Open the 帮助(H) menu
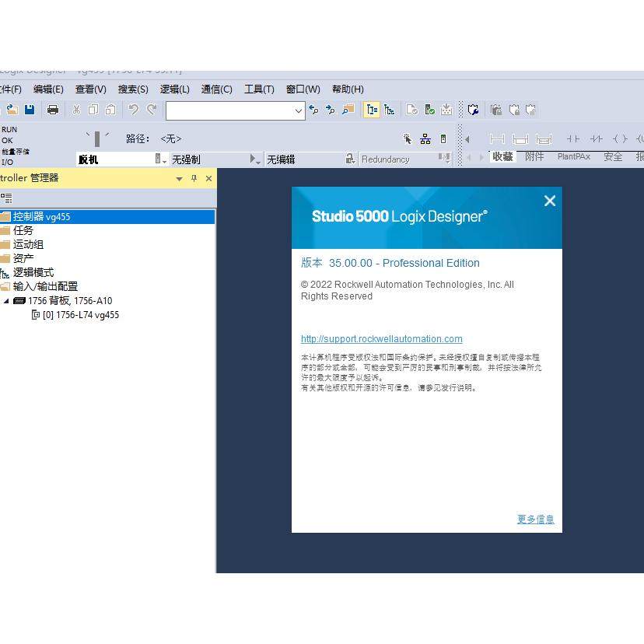The height and width of the screenshot is (644, 644). pyautogui.click(x=348, y=89)
